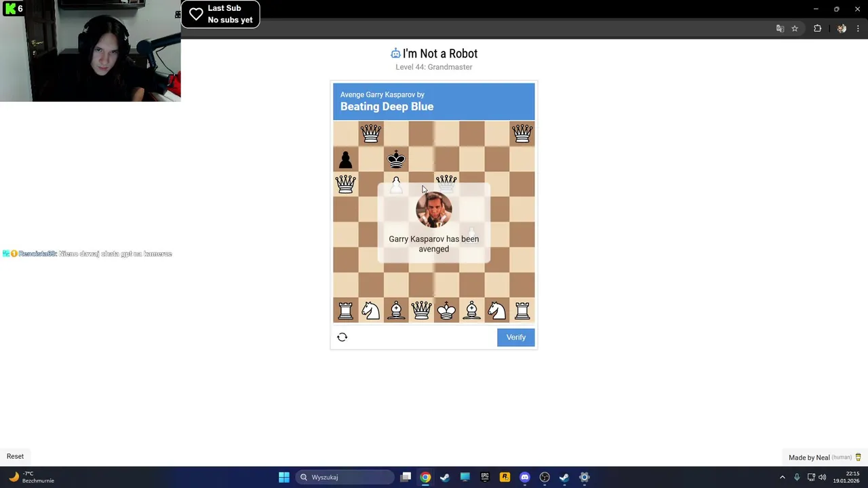Click the chat message from Rencista69

[87, 253]
